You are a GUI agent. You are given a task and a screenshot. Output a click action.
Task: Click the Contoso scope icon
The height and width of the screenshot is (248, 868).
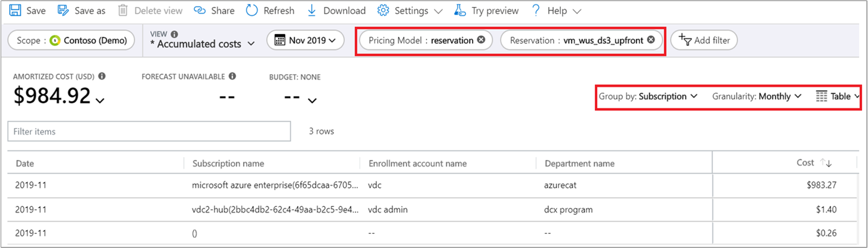tap(55, 40)
